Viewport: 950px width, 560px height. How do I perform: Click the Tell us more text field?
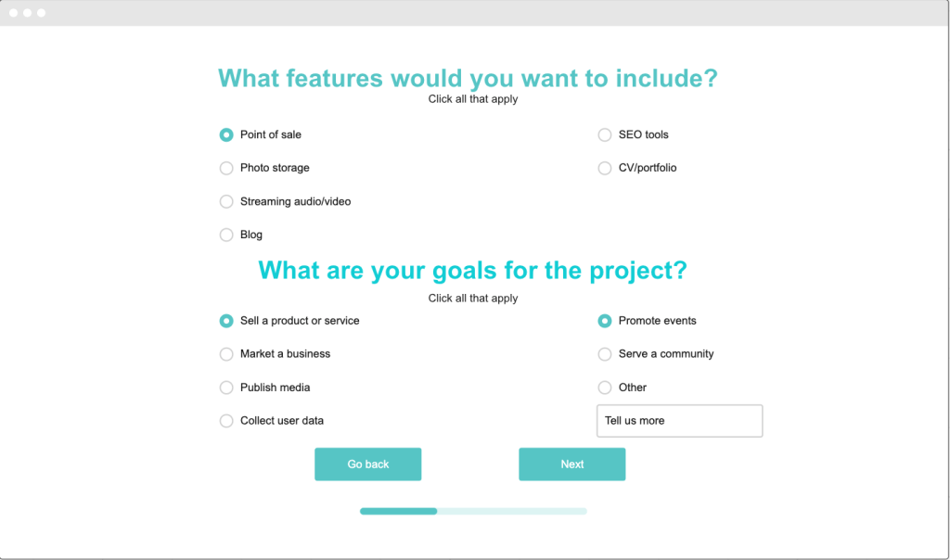pyautogui.click(x=679, y=421)
